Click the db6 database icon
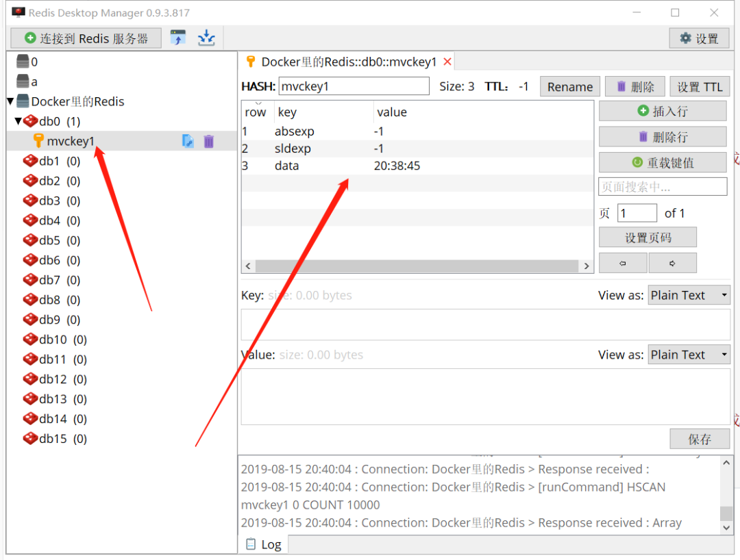The image size is (740, 560). [30, 259]
